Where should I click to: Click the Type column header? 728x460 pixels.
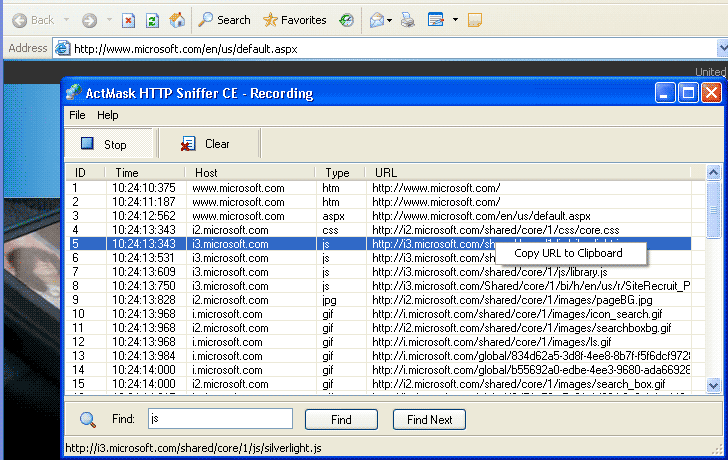tap(340, 173)
